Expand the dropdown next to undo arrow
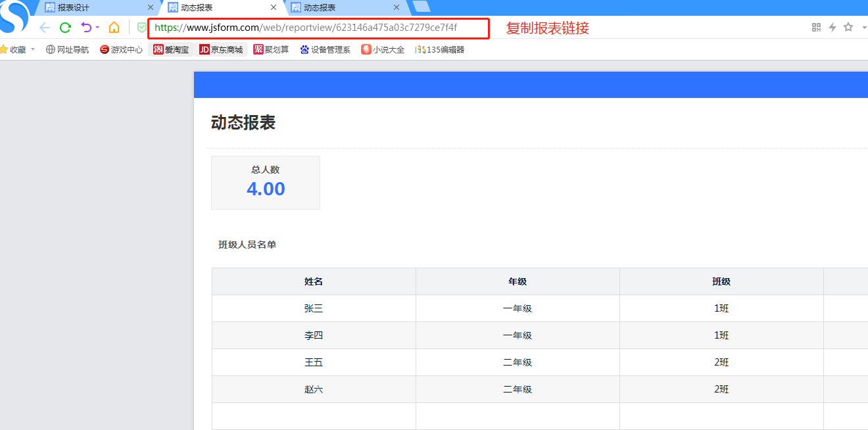Screen dimensions: 868x430 click(x=97, y=28)
